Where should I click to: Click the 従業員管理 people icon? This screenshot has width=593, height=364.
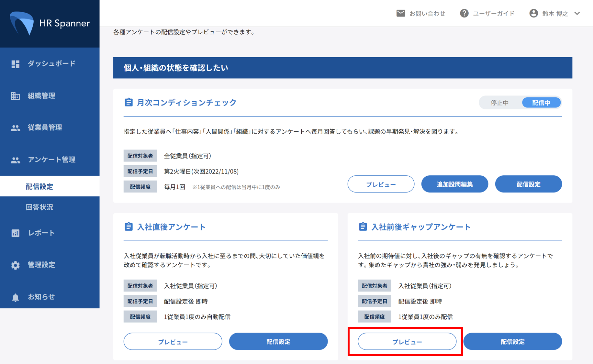point(15,128)
